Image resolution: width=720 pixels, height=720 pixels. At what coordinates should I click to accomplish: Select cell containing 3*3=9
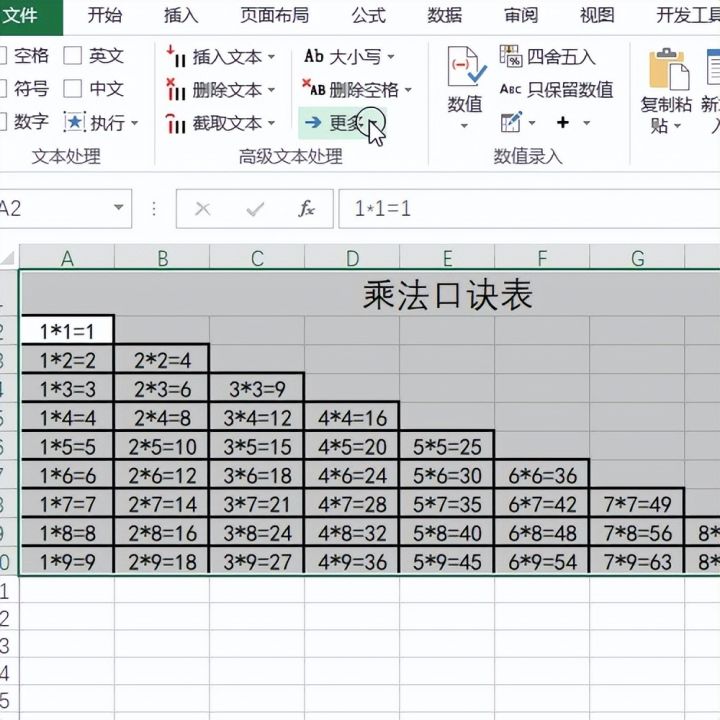coord(257,389)
